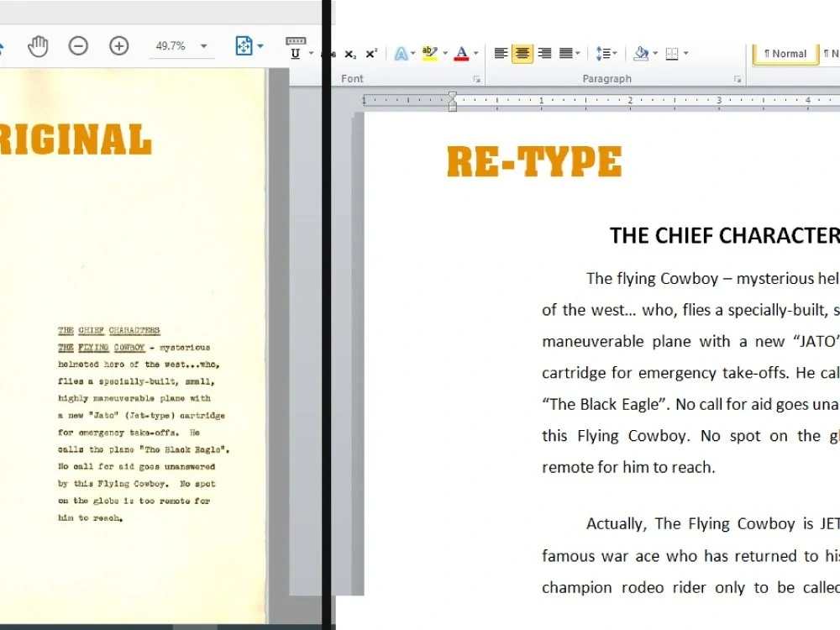The image size is (840, 630).
Task: Align text right
Action: click(x=545, y=53)
